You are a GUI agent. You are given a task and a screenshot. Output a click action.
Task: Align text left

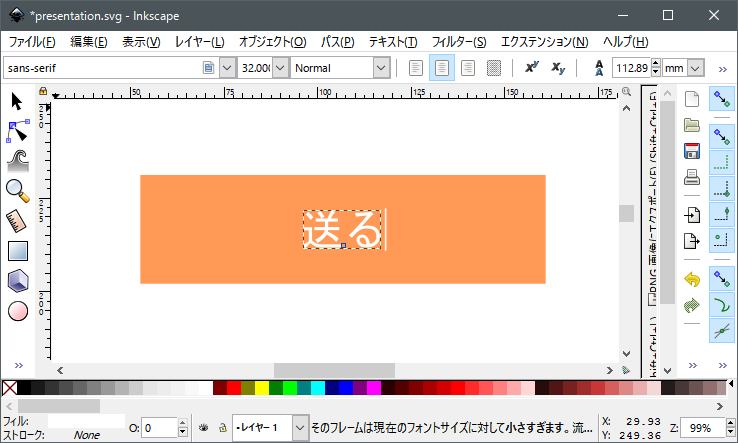pos(416,68)
